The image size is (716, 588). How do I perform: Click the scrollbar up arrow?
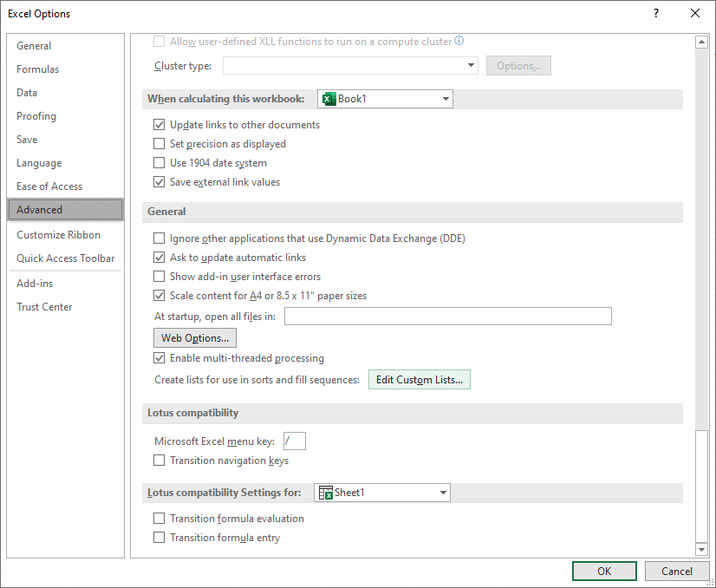[701, 42]
